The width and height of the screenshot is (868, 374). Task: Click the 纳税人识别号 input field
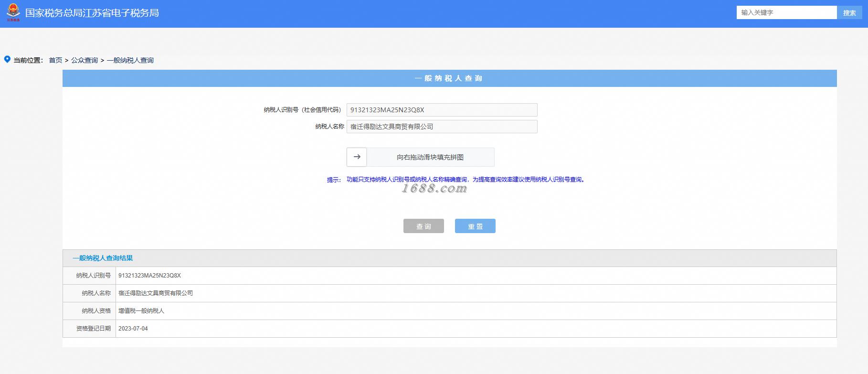pyautogui.click(x=442, y=110)
